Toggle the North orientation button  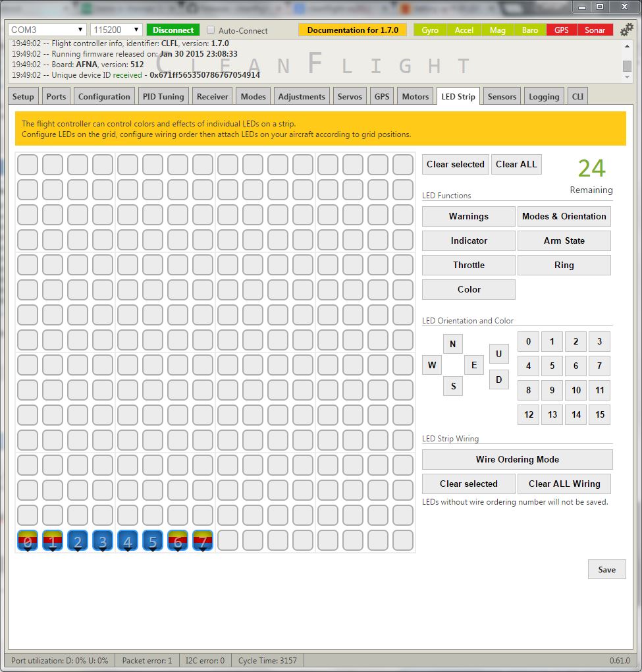point(452,344)
